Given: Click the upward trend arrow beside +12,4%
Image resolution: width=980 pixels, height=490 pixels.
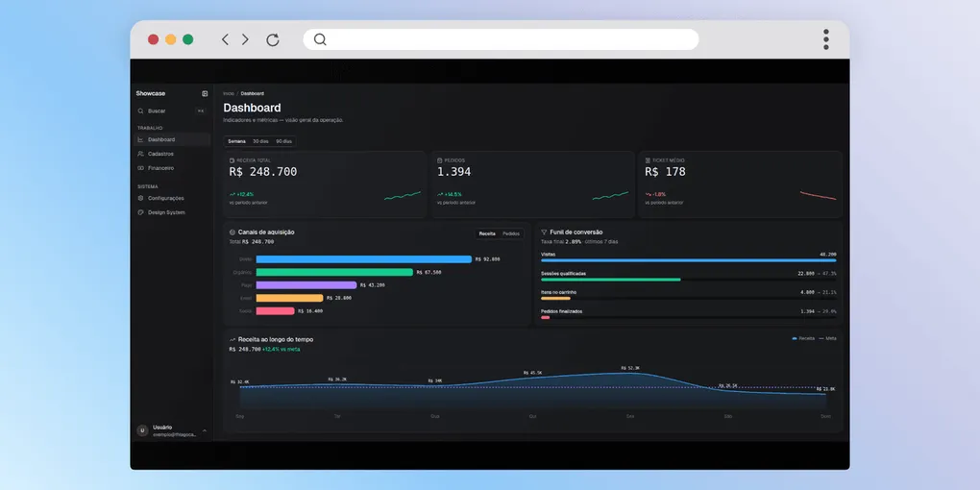Looking at the screenshot, I should tap(232, 194).
